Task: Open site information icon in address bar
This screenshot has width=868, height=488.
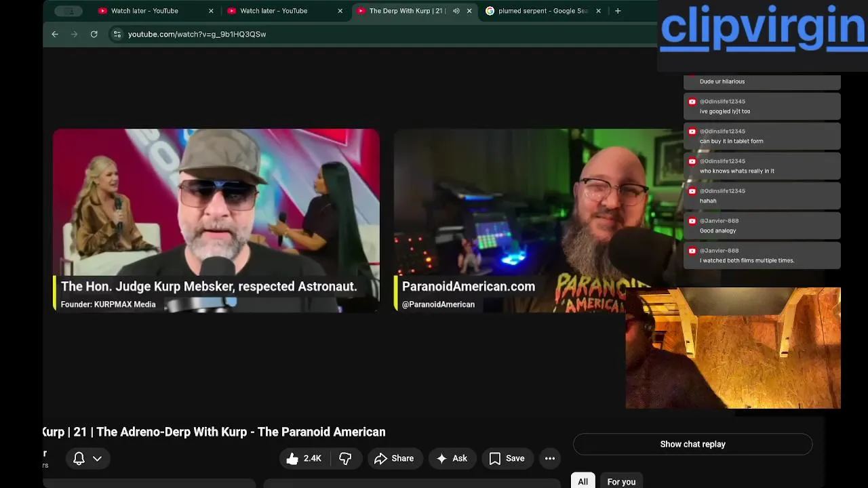Action: 117,34
